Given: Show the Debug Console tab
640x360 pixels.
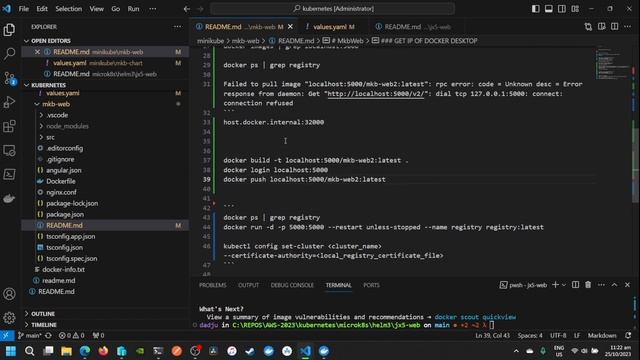Looking at the screenshot, I should point(292,285).
